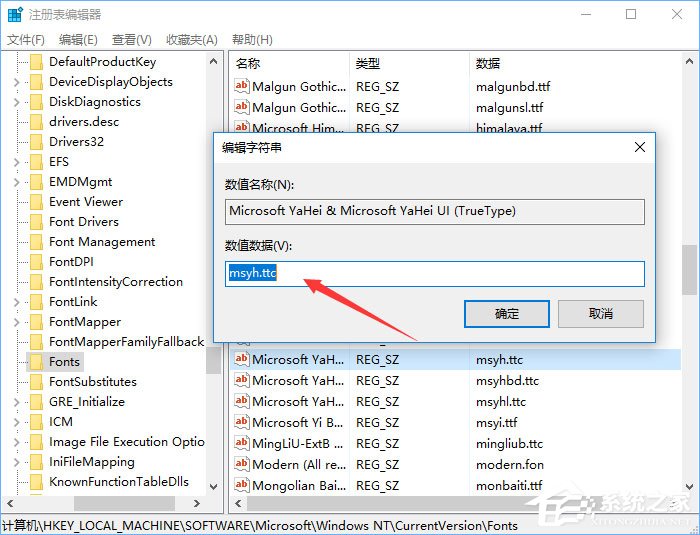Select the FontDPI folder icon
This screenshot has height=535, width=700.
36,262
